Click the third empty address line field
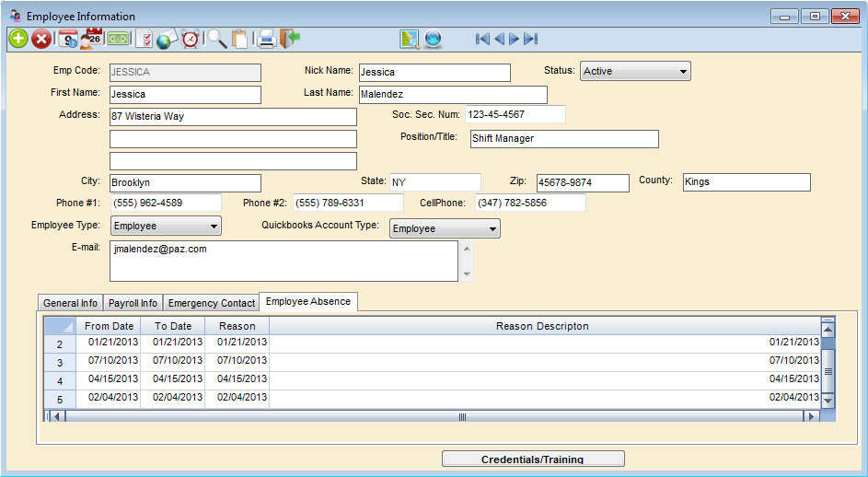Image resolution: width=868 pixels, height=477 pixels. (233, 161)
